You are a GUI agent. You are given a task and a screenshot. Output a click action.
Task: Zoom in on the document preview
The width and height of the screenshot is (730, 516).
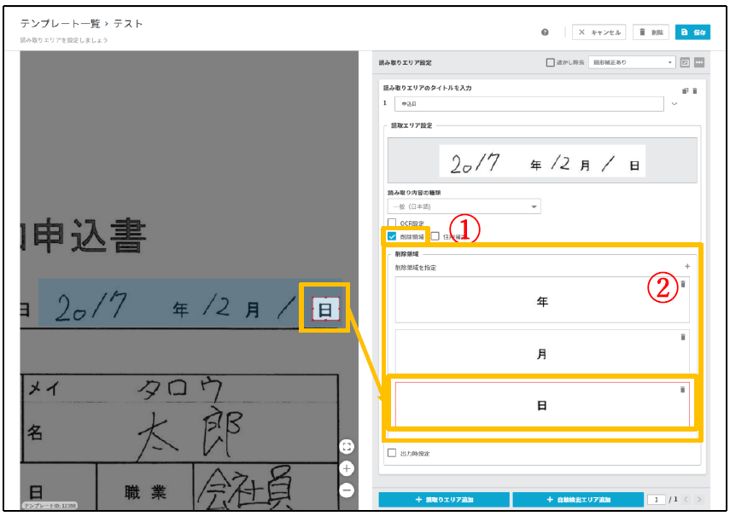pos(347,468)
